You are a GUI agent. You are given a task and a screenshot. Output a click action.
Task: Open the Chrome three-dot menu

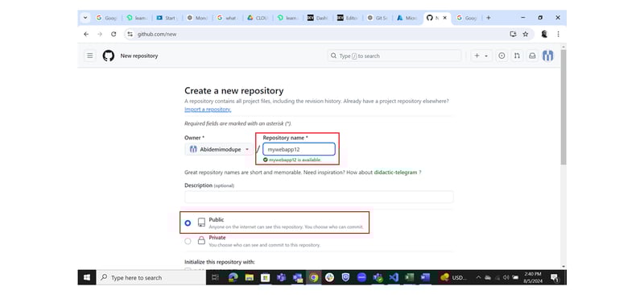tap(558, 34)
